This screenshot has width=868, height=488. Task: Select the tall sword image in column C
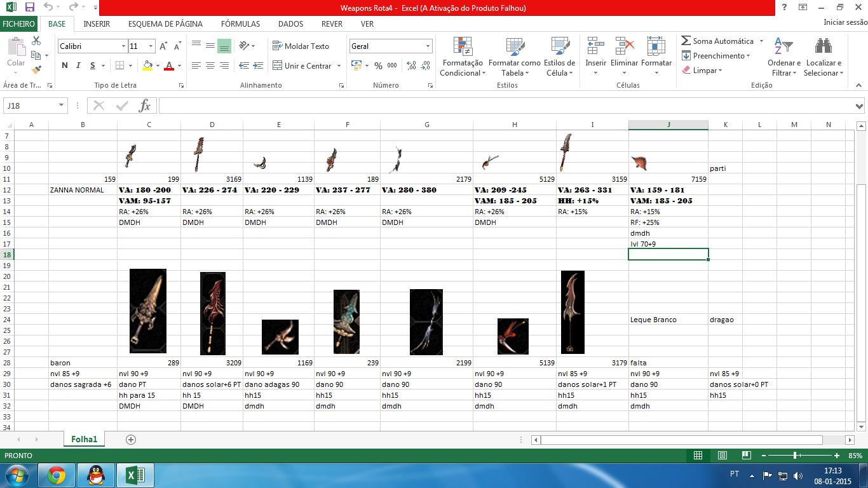pos(148,311)
